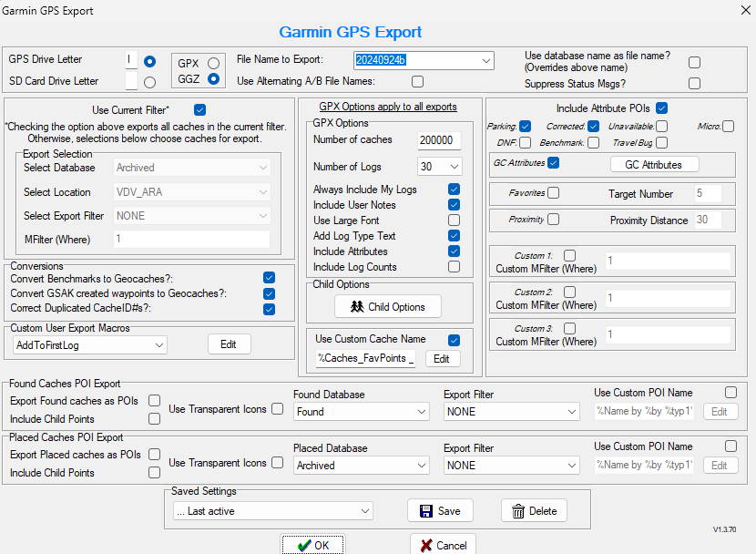The image size is (756, 554).
Task: Confirm the export with OK
Action: 312,545
